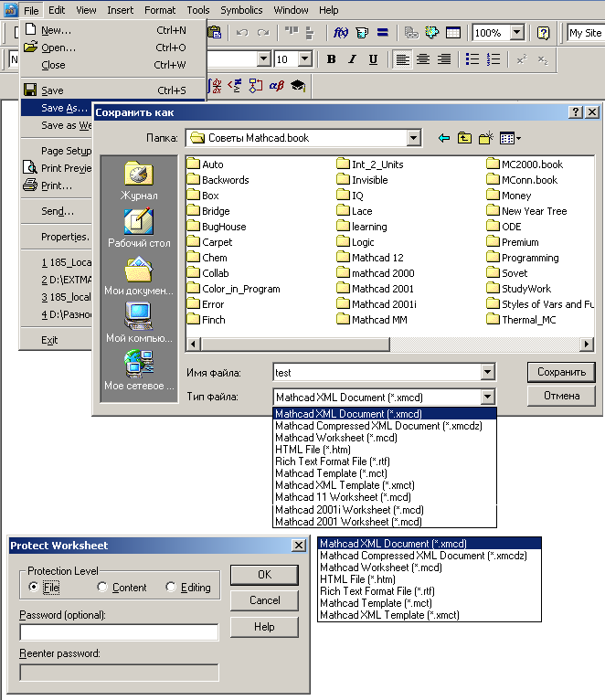Toggle Underline formatting
605x700 pixels.
point(373,58)
